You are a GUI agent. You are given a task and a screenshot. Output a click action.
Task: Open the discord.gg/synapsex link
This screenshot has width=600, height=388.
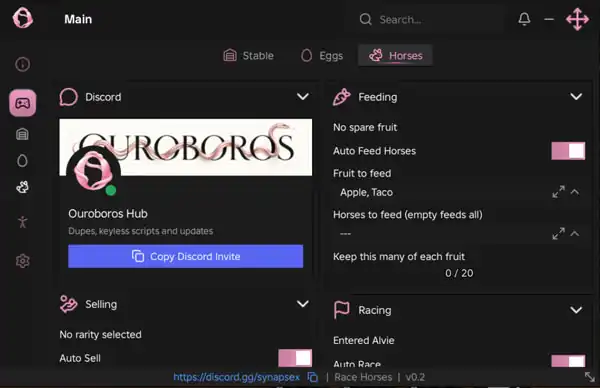click(236, 377)
